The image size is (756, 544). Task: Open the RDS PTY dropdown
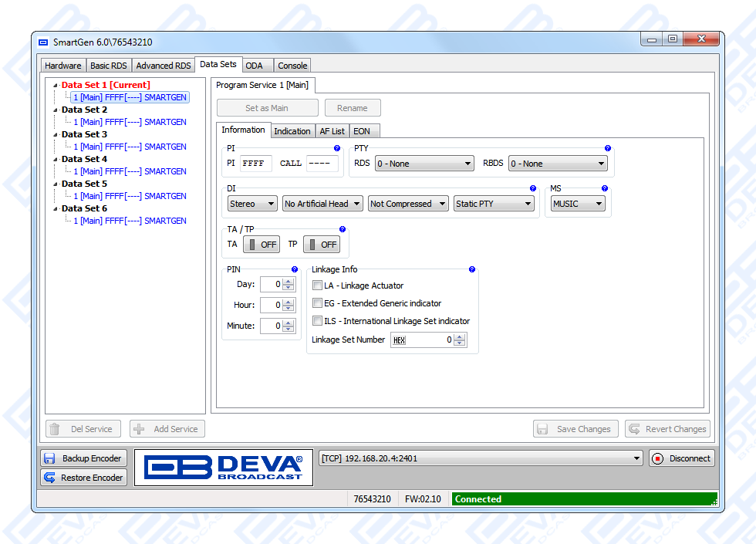tap(424, 164)
